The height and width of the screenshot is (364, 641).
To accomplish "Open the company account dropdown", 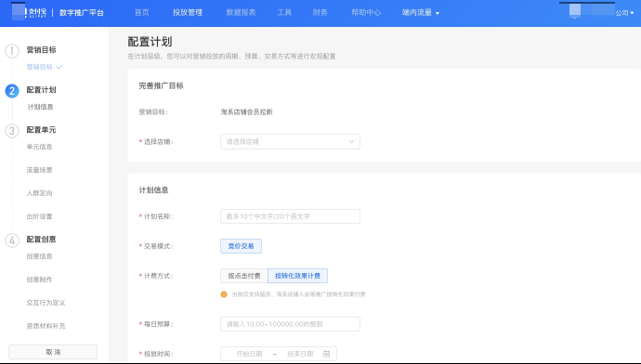I will (625, 13).
